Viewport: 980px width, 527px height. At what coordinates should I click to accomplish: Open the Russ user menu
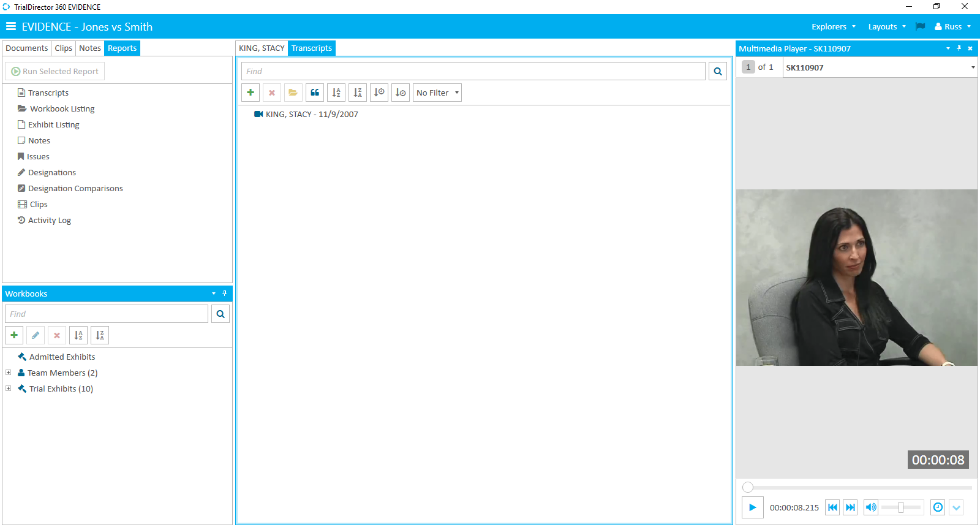pyautogui.click(x=953, y=26)
